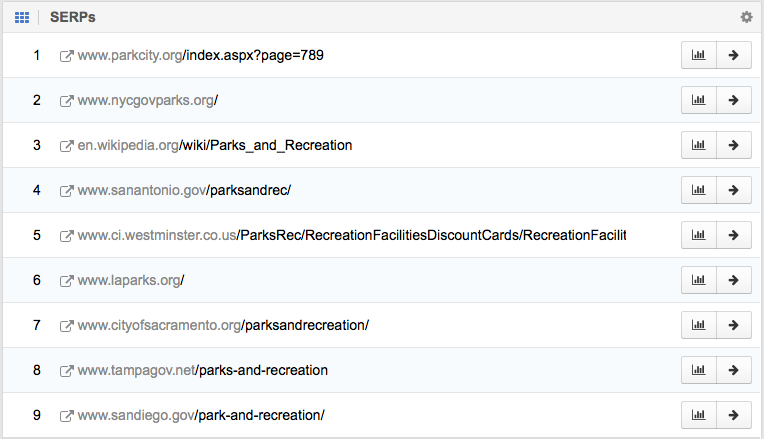This screenshot has width=764, height=439.
Task: View bar chart for sandiego.gov result
Action: pos(698,415)
